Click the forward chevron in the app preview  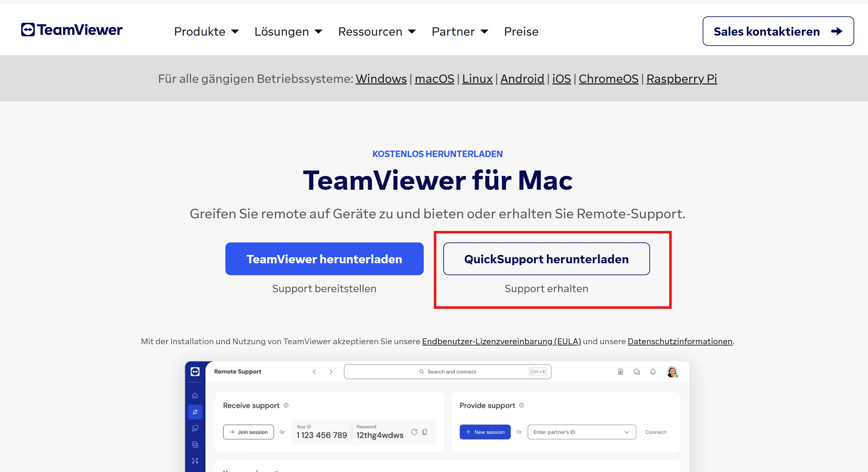[331, 371]
